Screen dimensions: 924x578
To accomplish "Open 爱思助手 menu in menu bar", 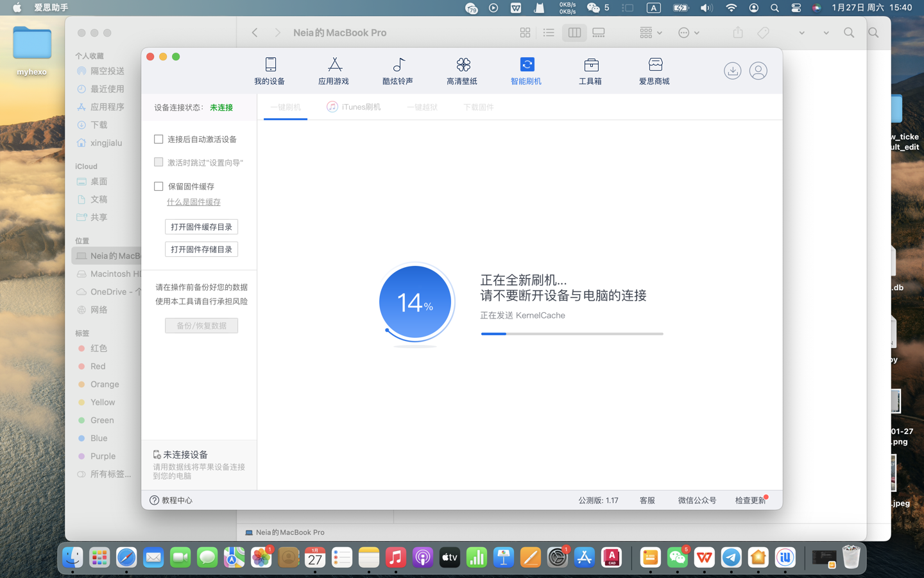I will 51,8.
